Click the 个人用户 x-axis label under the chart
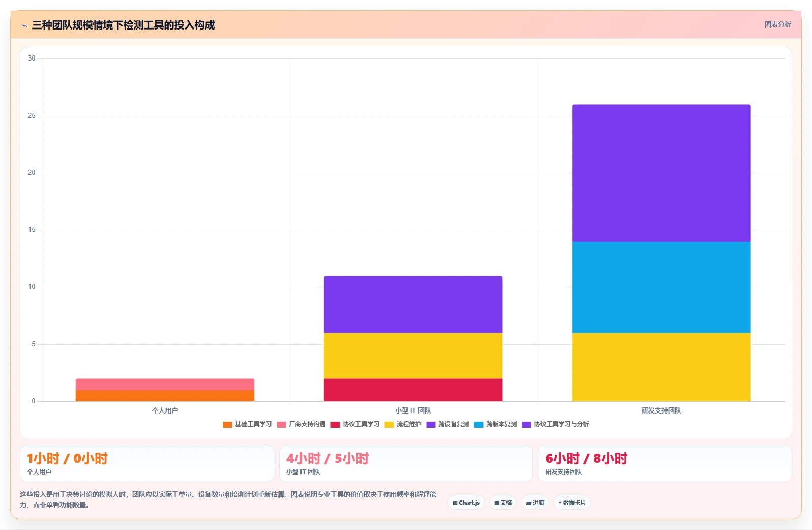 [165, 410]
